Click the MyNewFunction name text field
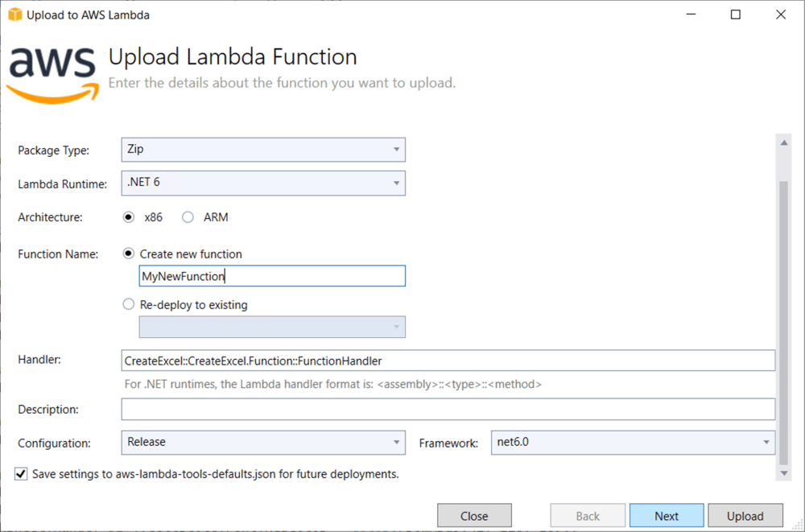This screenshot has width=805, height=532. (272, 276)
